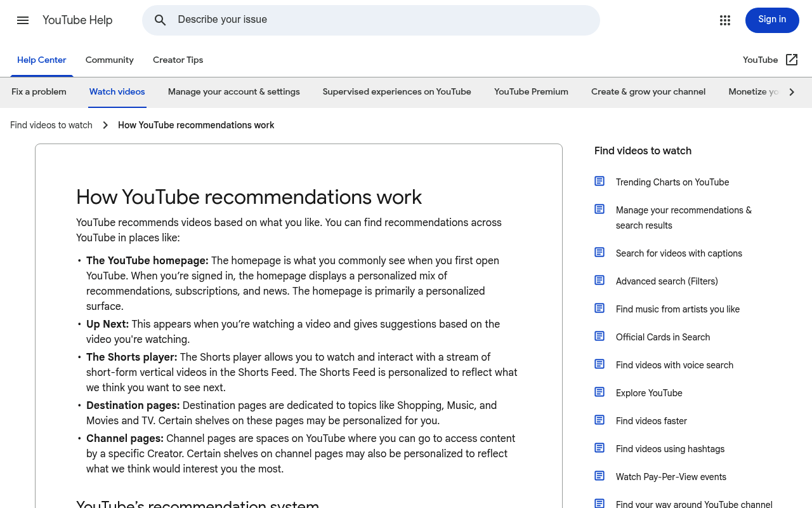This screenshot has width=812, height=508.
Task: Open Manage your recommendations & search results
Action: tap(684, 218)
